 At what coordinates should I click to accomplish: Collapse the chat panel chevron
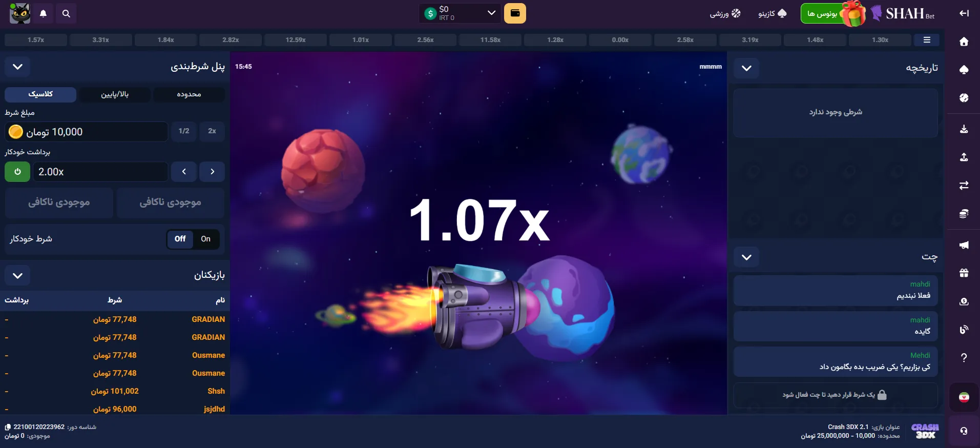point(746,257)
